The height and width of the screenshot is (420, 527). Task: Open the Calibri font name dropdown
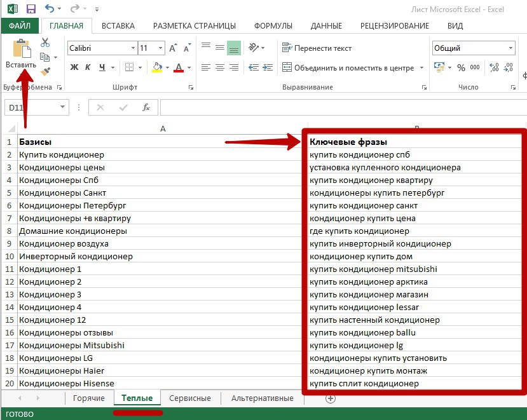(x=133, y=48)
